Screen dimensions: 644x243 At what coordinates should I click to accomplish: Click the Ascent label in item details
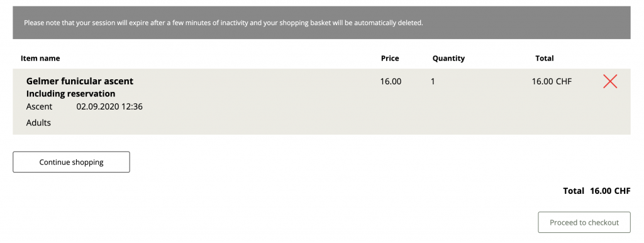(x=39, y=106)
